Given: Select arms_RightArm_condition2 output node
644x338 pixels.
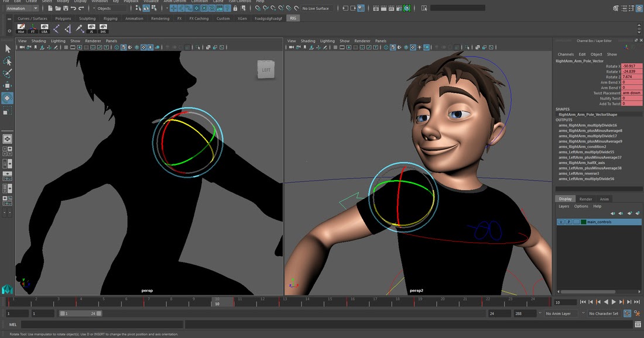Looking at the screenshot, I should (583, 146).
